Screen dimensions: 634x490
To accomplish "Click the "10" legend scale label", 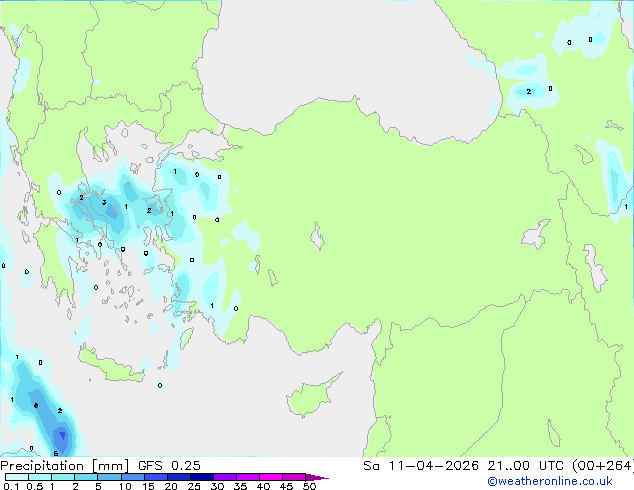I will point(125,486).
